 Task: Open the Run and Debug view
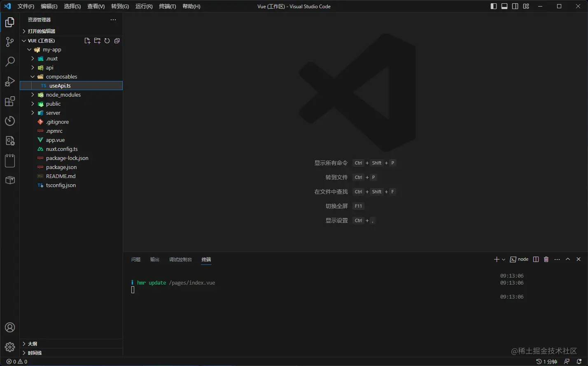[10, 81]
